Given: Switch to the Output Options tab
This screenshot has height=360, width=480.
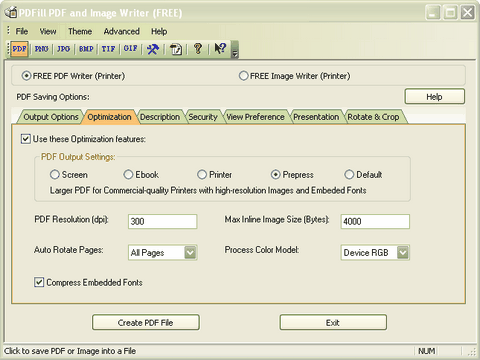Looking at the screenshot, I should (x=51, y=117).
